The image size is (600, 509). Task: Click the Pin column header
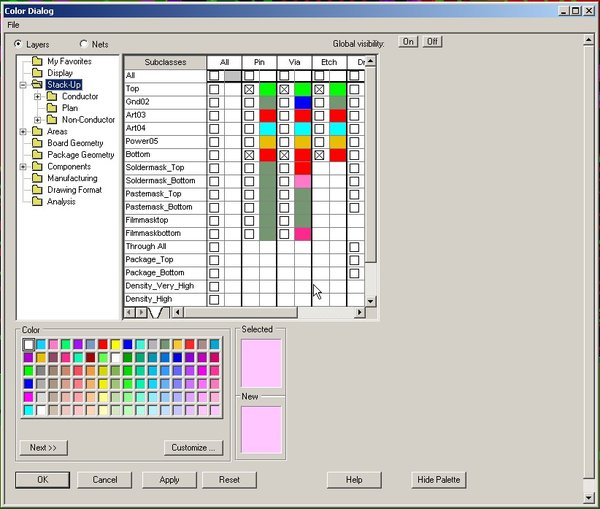tap(259, 62)
